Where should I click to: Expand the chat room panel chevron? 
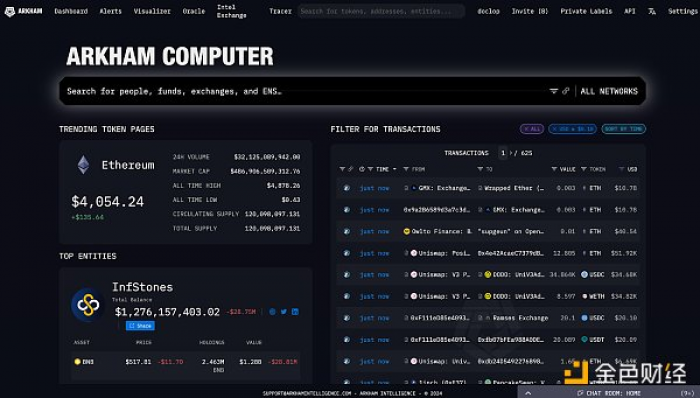tap(528, 393)
